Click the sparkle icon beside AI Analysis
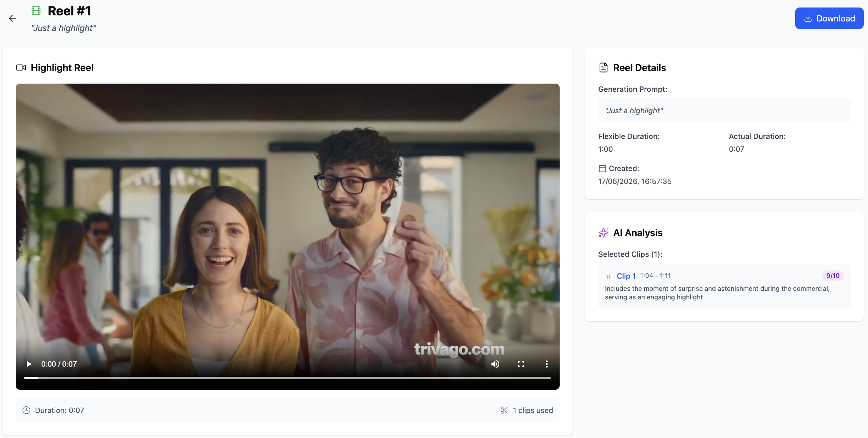This screenshot has width=868, height=438. click(604, 233)
